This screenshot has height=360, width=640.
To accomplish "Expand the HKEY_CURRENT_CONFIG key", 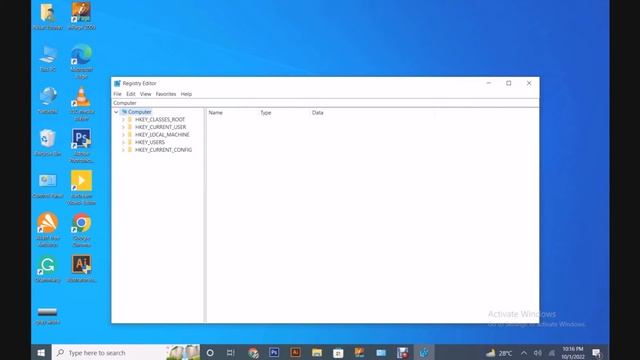I will pyautogui.click(x=123, y=150).
